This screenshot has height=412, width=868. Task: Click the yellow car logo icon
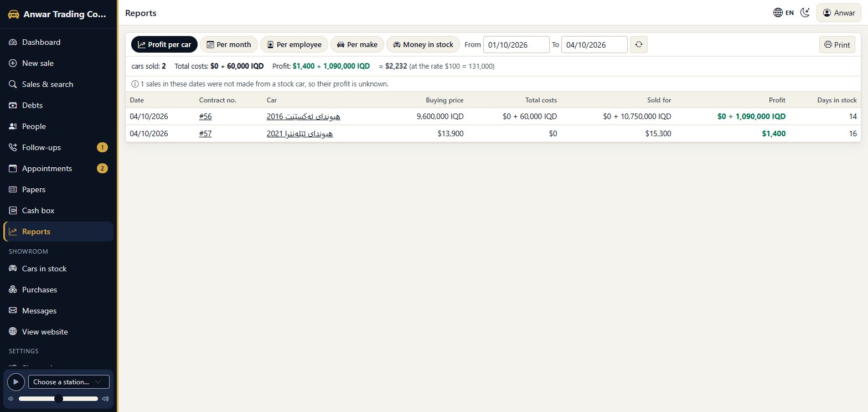coord(13,14)
